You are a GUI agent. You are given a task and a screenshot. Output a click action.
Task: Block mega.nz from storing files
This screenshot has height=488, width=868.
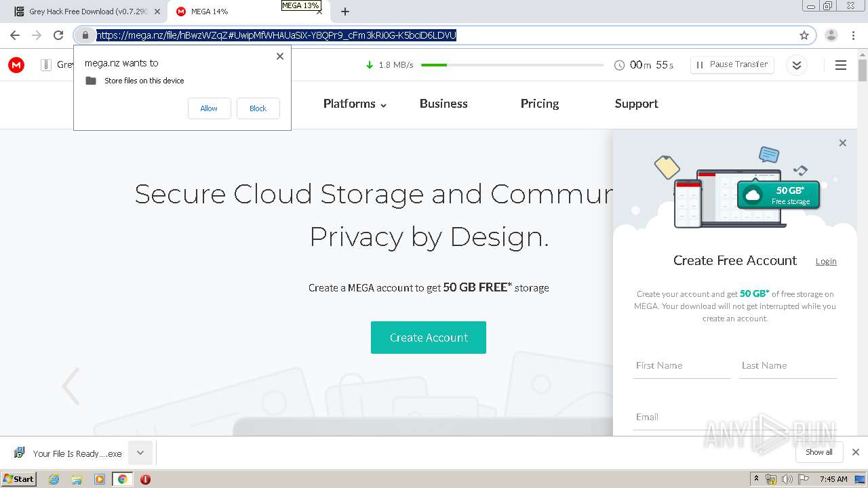pyautogui.click(x=258, y=108)
